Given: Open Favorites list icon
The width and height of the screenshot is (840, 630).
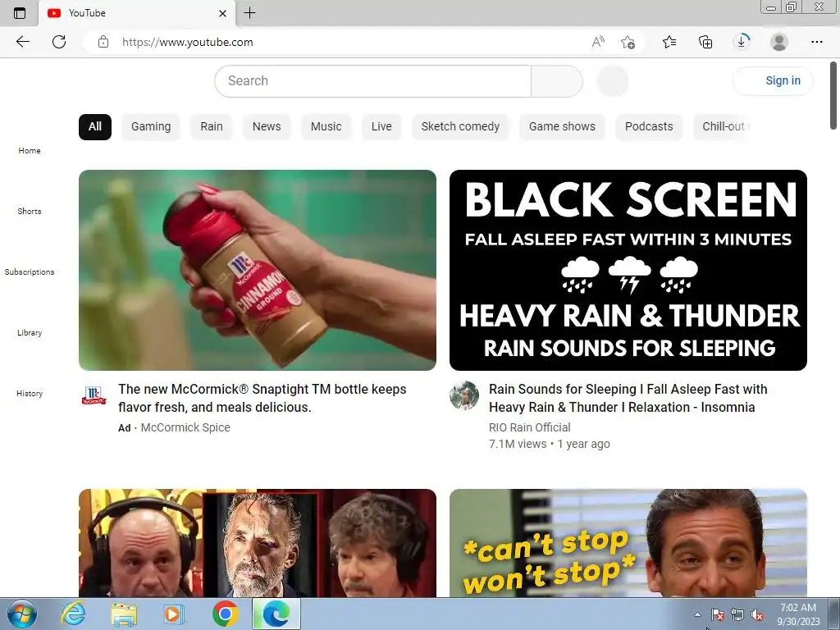Looking at the screenshot, I should tap(669, 42).
